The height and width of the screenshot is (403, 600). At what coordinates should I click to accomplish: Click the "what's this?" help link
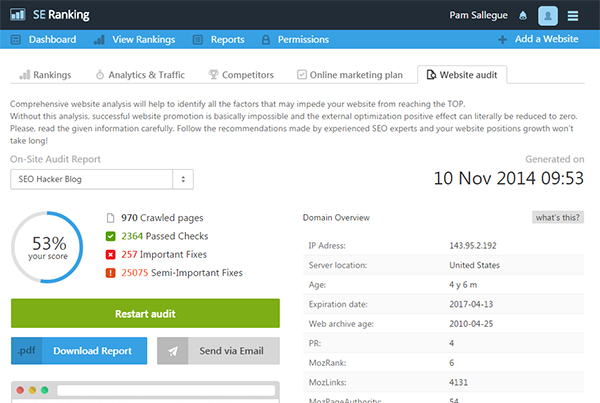tap(557, 217)
